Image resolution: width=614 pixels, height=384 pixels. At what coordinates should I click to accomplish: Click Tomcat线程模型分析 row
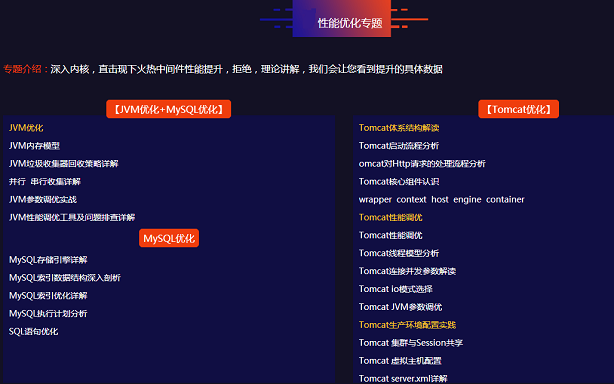[x=399, y=253]
